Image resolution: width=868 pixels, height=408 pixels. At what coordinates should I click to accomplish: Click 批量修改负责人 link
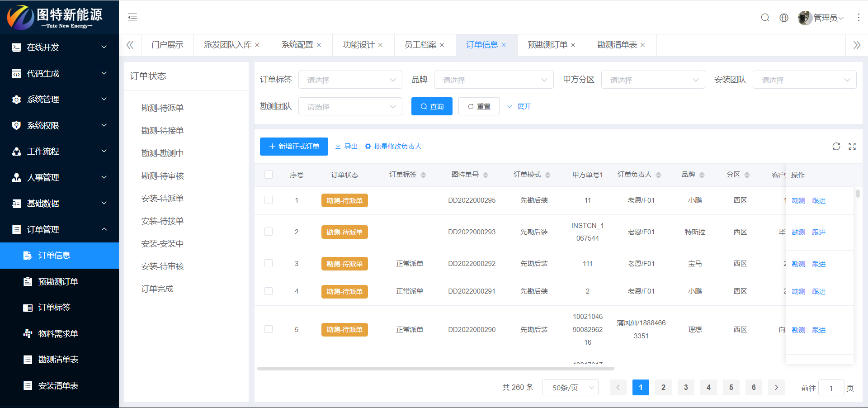(393, 147)
